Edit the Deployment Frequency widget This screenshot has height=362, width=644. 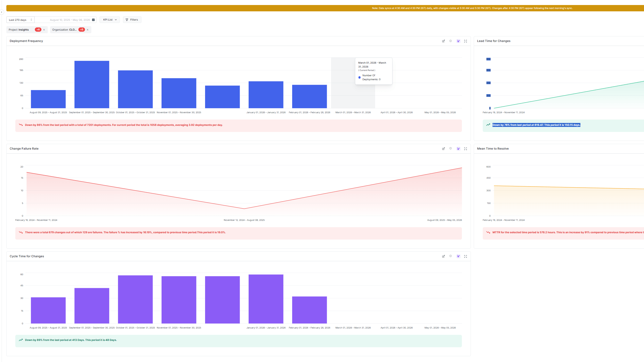[443, 41]
